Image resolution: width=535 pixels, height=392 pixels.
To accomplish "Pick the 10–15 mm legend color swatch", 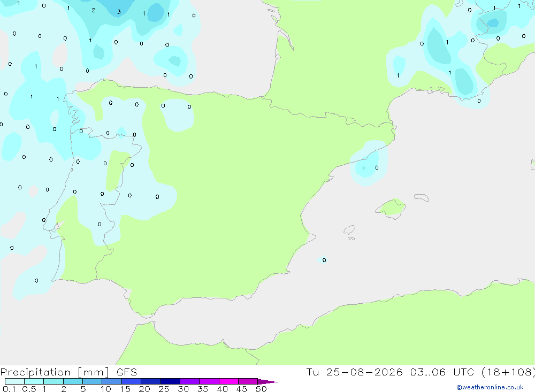I will (112, 381).
